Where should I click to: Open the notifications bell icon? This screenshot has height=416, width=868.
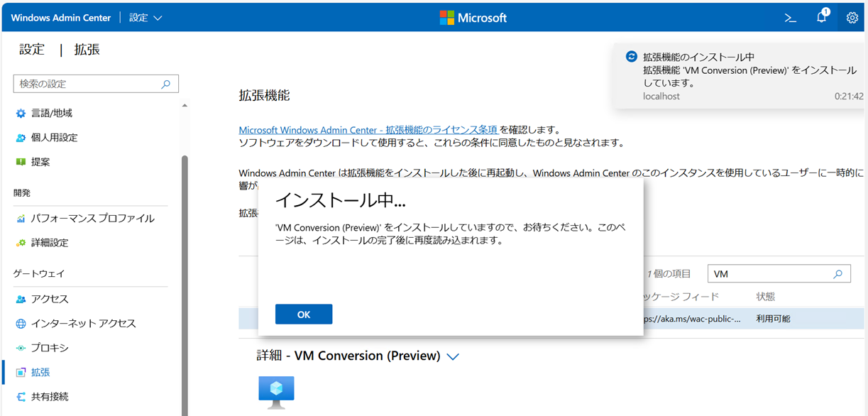pos(821,18)
